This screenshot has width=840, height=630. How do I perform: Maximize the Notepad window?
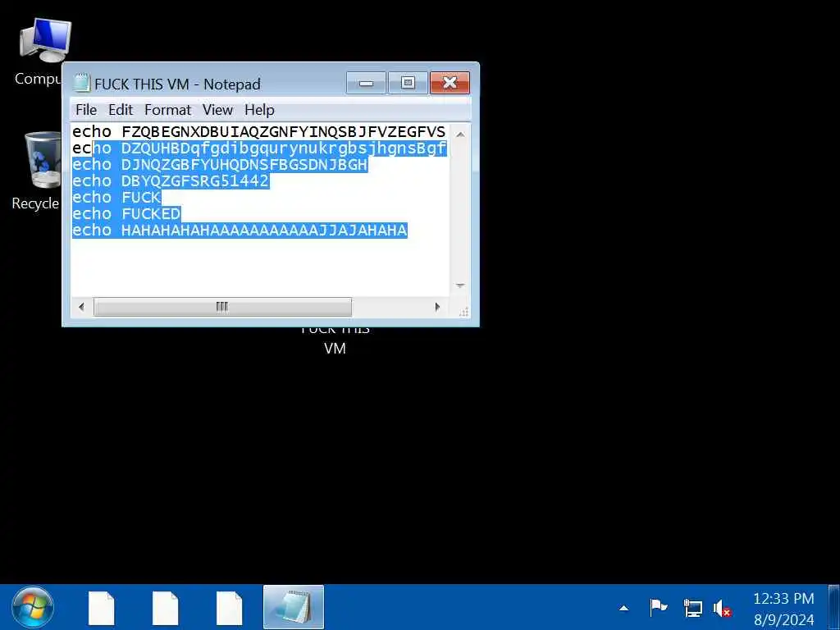[408, 83]
